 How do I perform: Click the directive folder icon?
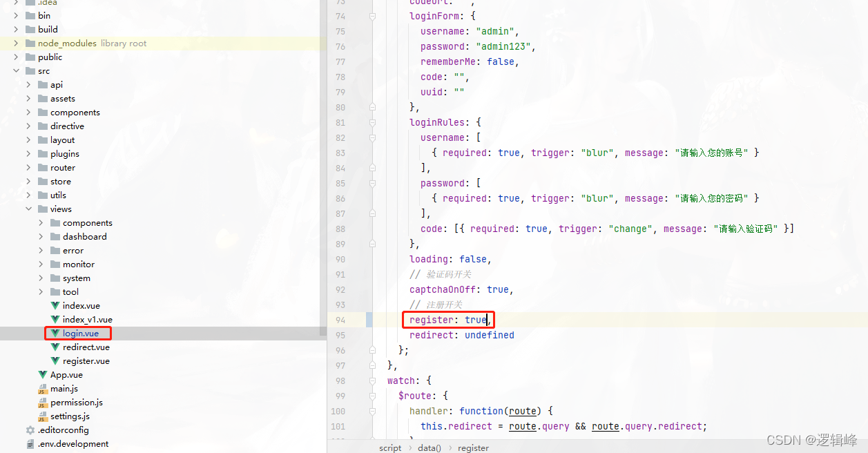coord(42,126)
